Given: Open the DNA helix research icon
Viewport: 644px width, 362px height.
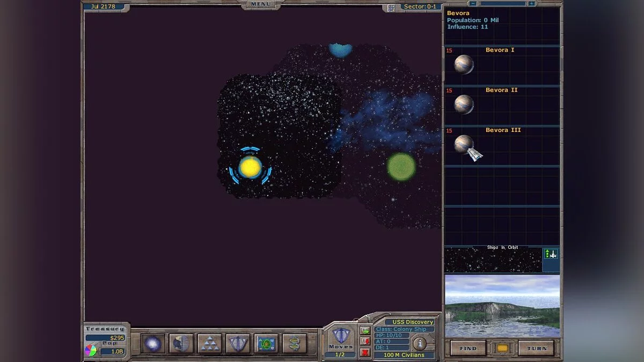Looking at the screenshot, I should pyautogui.click(x=295, y=343).
